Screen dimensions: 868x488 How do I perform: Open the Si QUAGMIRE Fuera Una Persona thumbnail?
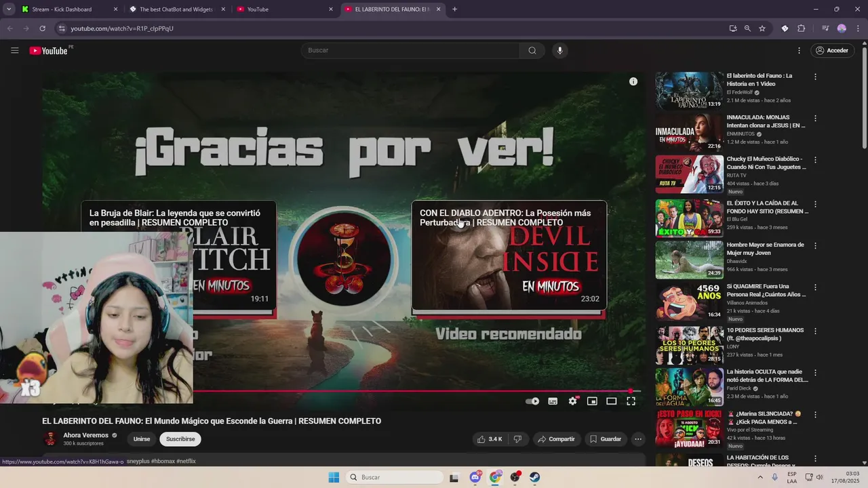689,302
